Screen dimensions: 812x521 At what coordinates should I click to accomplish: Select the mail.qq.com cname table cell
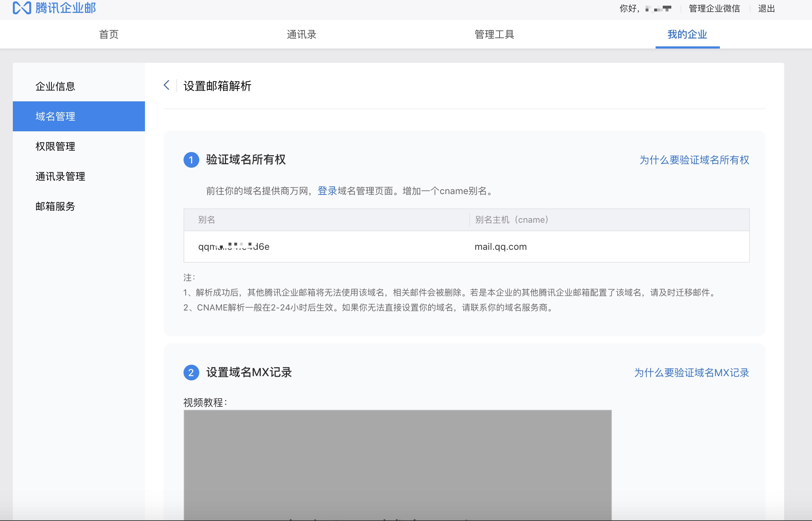(x=500, y=246)
